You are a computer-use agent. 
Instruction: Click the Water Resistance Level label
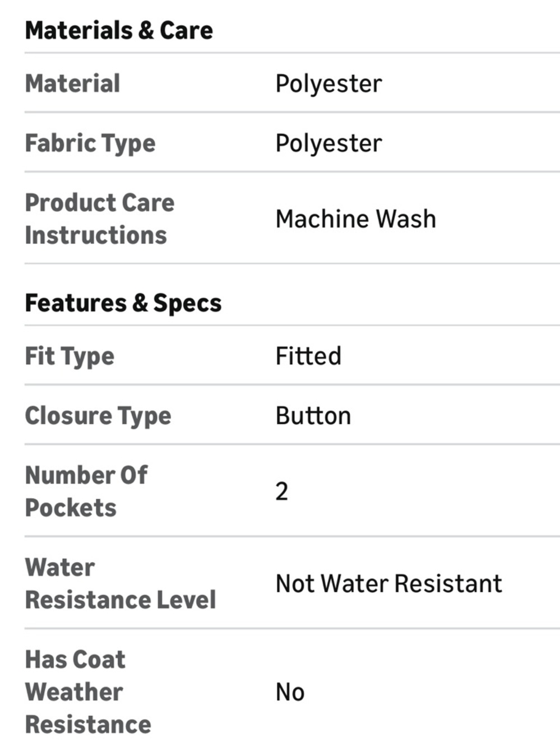pyautogui.click(x=121, y=583)
